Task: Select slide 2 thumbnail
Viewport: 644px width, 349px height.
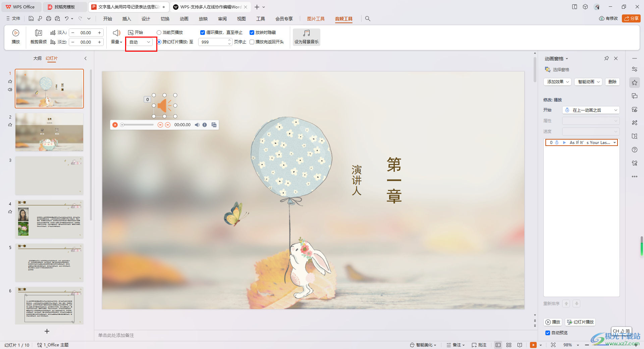Action: coord(49,132)
